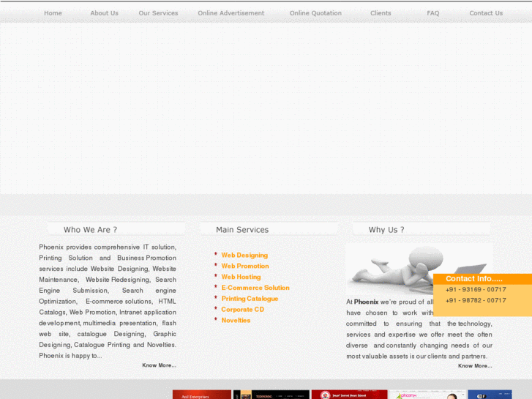Click phone number +91 - 98782 - 00717
The image size is (532, 399).
click(x=476, y=300)
